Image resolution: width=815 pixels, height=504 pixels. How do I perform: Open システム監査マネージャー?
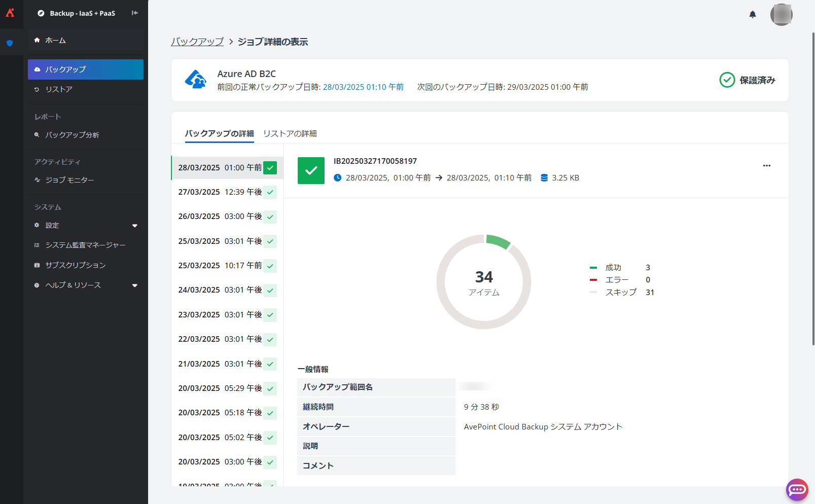coord(86,245)
